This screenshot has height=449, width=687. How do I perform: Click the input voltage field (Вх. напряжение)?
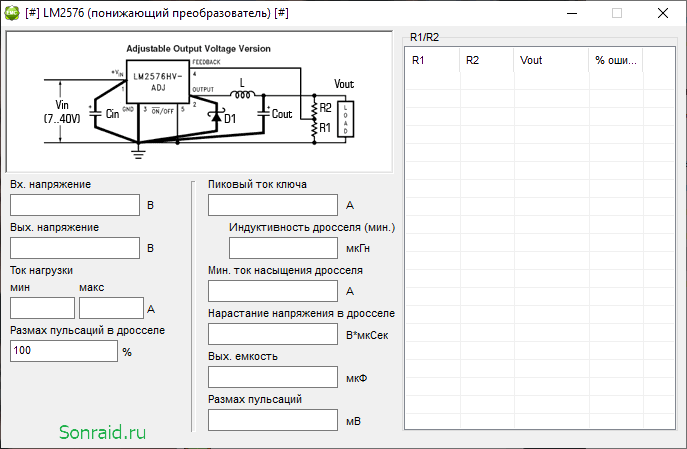(75, 205)
